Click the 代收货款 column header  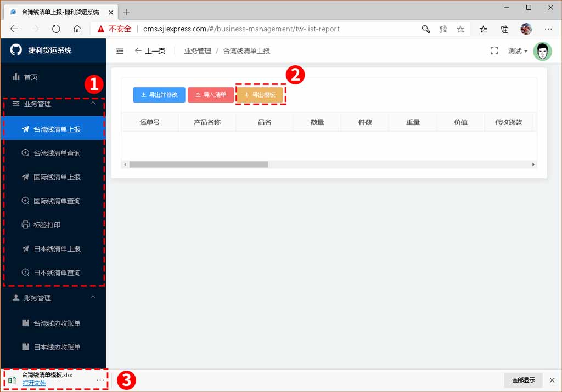pyautogui.click(x=508, y=122)
